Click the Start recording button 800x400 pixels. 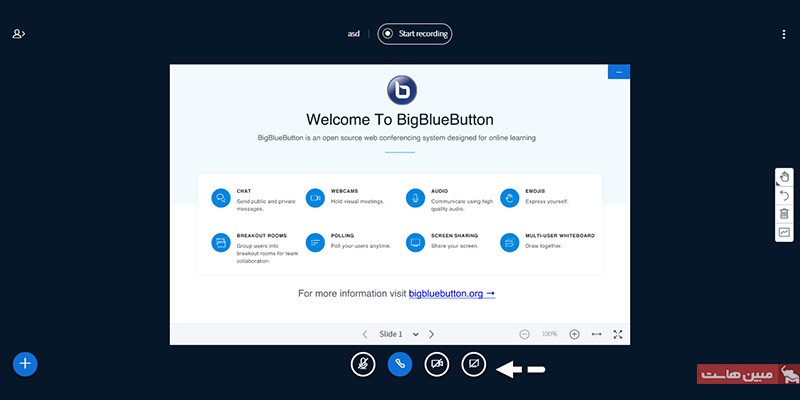coord(415,34)
